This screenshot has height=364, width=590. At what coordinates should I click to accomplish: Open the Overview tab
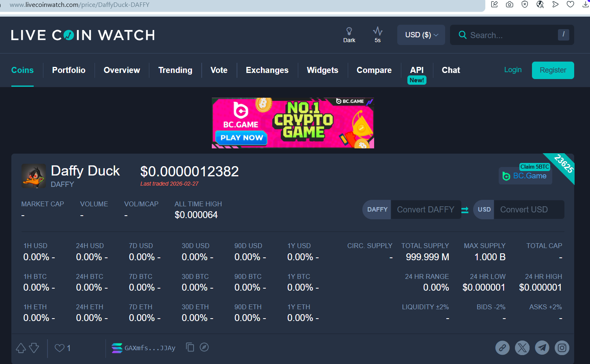(122, 70)
